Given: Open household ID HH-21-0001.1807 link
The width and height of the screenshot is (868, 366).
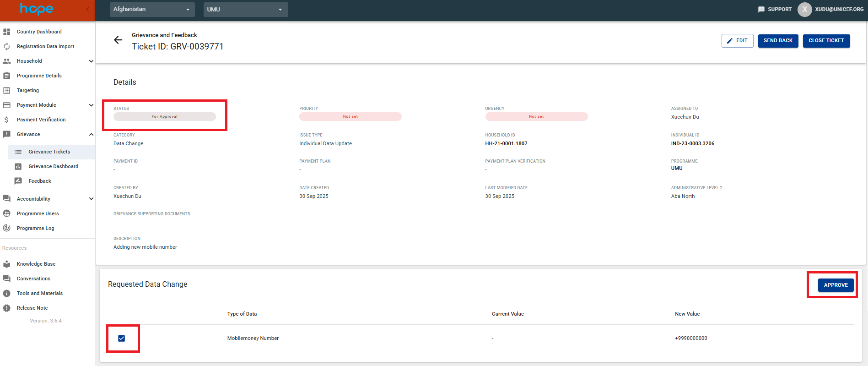Looking at the screenshot, I should [x=506, y=143].
